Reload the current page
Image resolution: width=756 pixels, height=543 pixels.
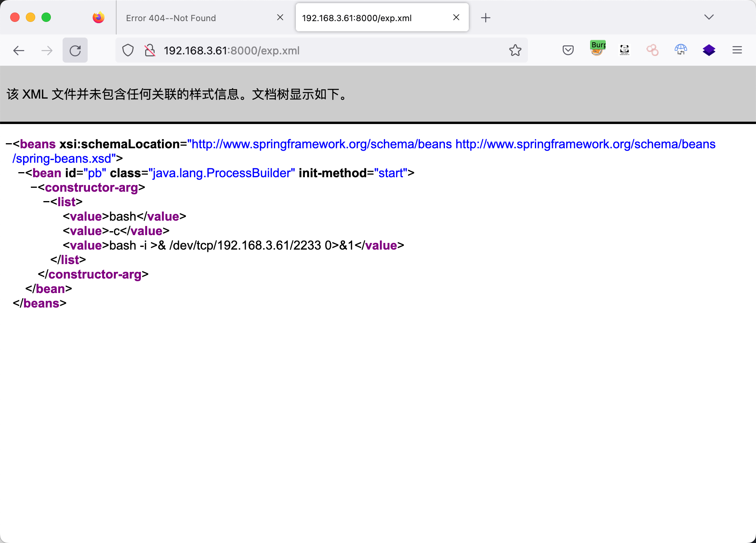pyautogui.click(x=75, y=50)
